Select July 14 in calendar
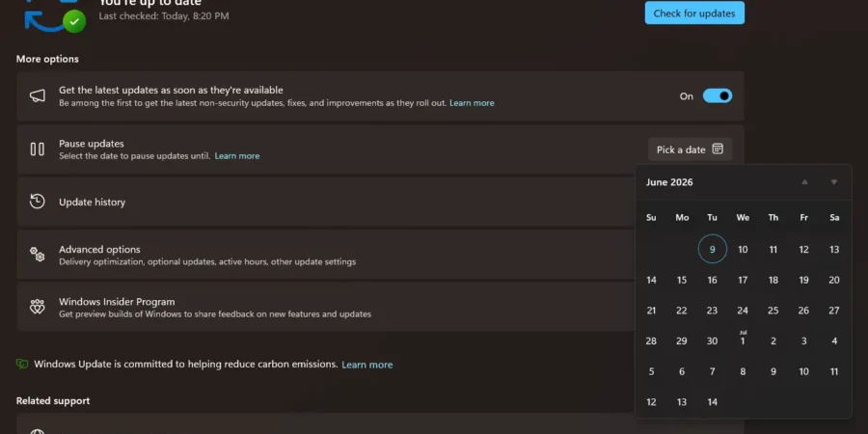868x434 pixels. pos(713,402)
